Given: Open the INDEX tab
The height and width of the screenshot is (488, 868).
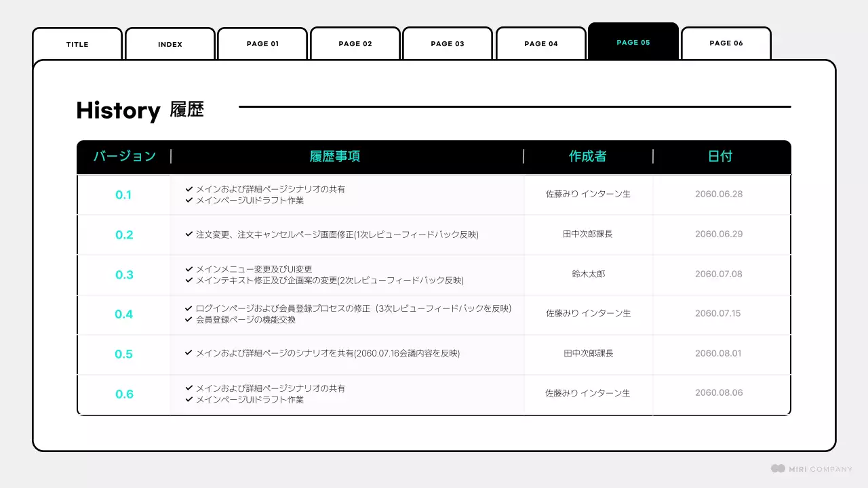Looking at the screenshot, I should (170, 43).
